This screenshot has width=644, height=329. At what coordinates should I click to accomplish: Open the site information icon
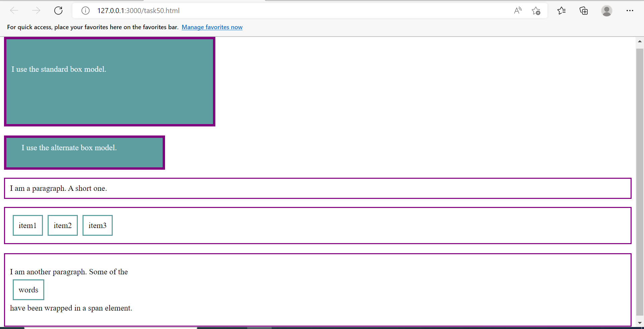coord(85,10)
